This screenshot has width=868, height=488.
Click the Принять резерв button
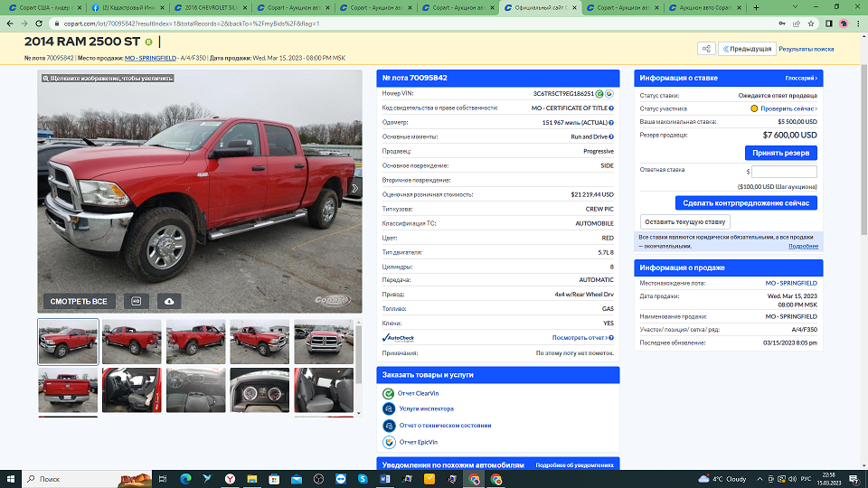tap(780, 153)
